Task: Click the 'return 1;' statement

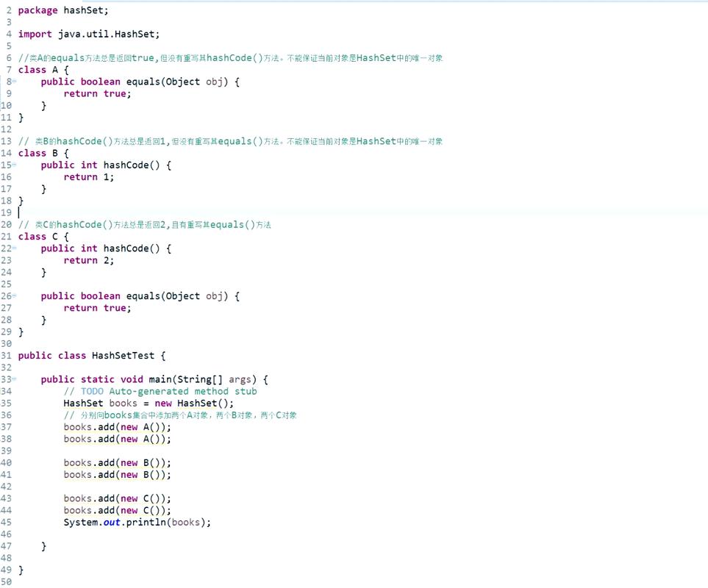Action: point(88,177)
